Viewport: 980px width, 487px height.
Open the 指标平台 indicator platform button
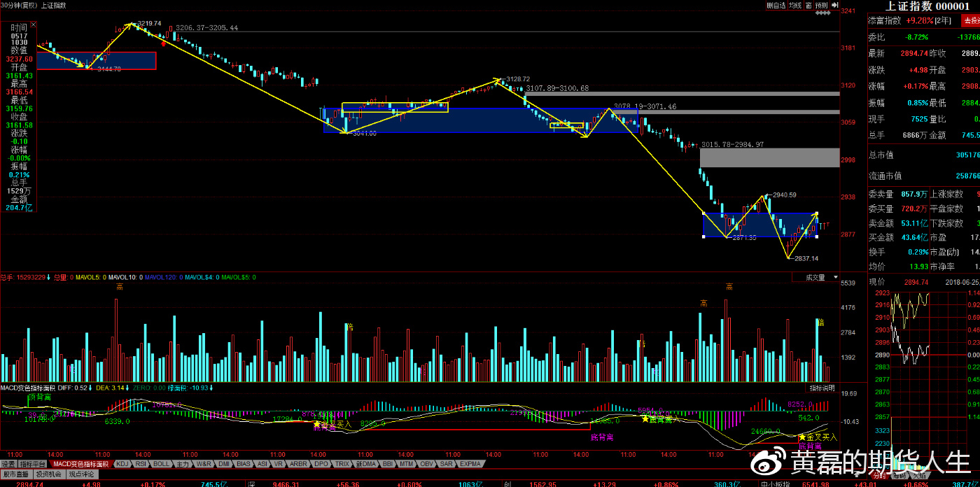point(33,464)
